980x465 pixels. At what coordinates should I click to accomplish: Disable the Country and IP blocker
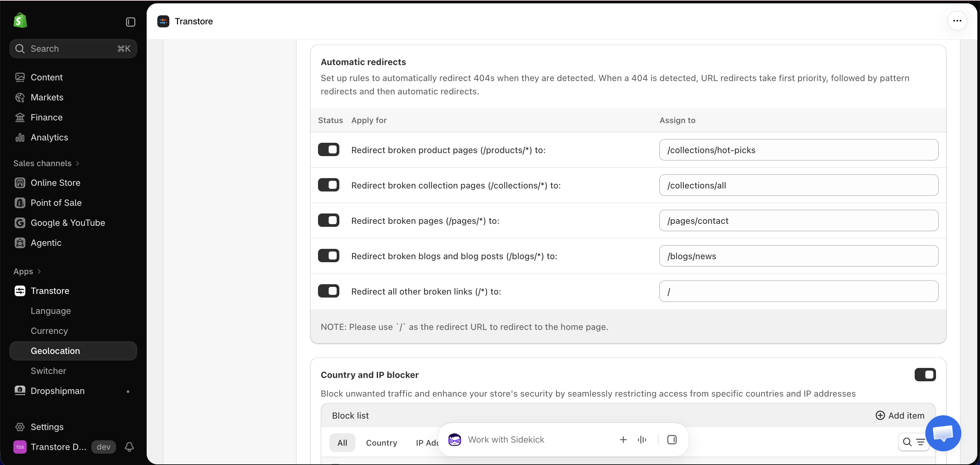(925, 375)
